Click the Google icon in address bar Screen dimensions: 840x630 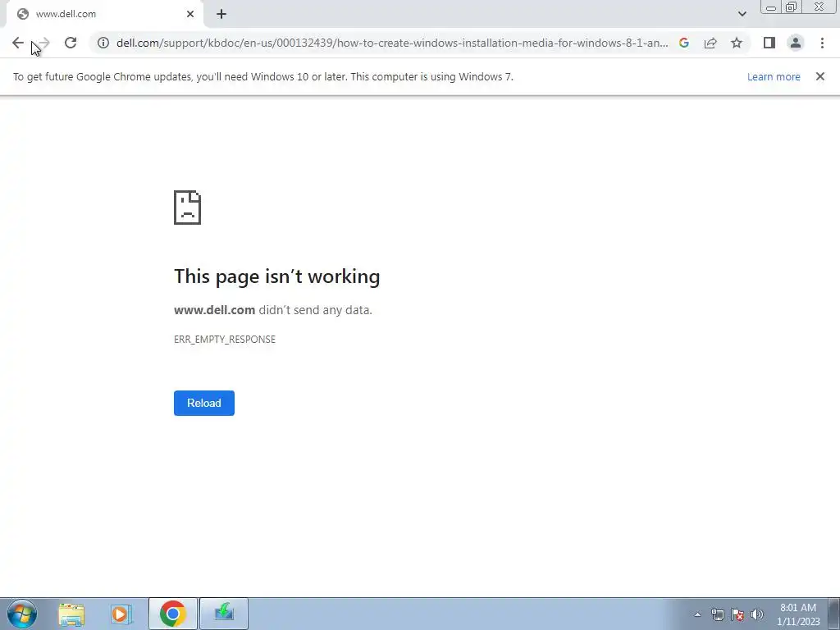click(x=683, y=43)
